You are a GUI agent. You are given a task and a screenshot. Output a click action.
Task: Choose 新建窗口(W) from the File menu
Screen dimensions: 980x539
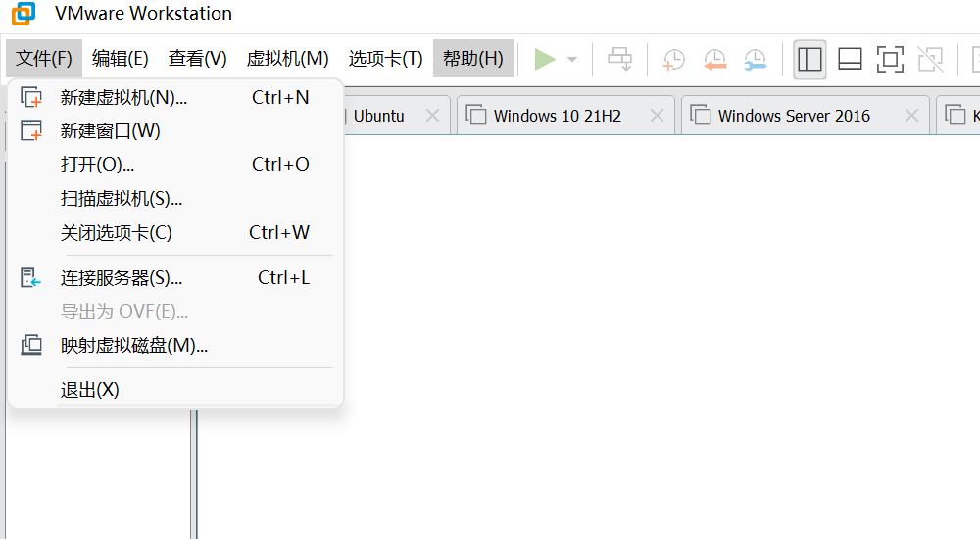point(110,130)
